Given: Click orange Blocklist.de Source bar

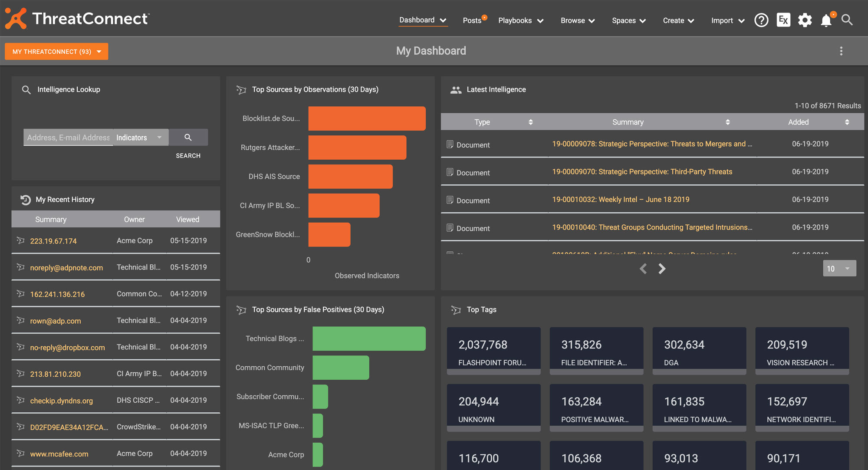Looking at the screenshot, I should click(x=367, y=118).
